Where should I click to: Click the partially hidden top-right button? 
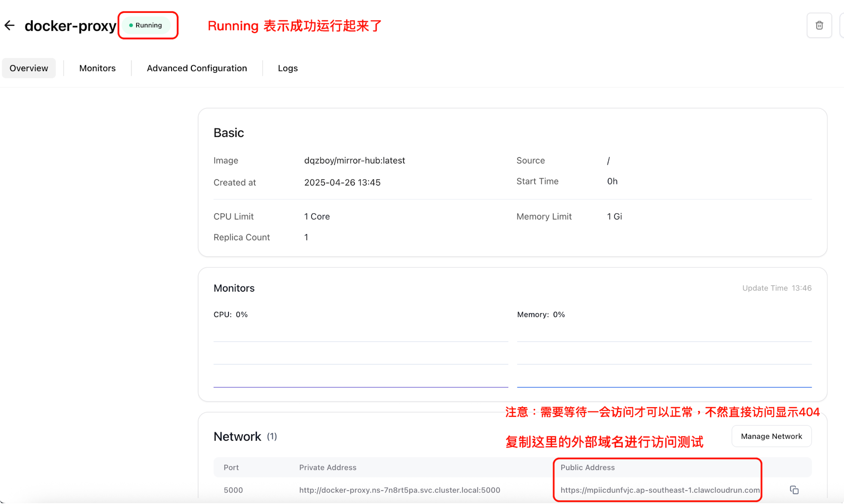point(841,25)
